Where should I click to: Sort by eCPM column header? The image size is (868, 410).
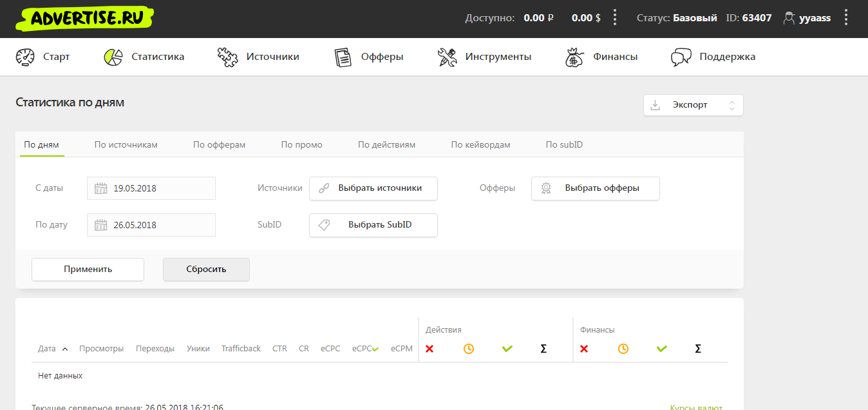(x=402, y=349)
